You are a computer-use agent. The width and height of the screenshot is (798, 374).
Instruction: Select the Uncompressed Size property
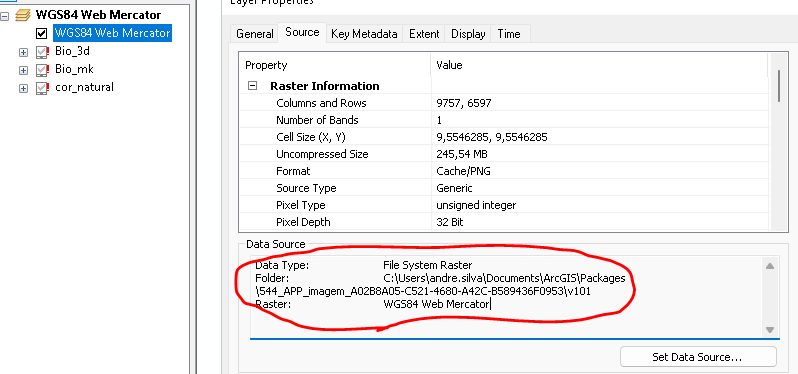click(322, 154)
